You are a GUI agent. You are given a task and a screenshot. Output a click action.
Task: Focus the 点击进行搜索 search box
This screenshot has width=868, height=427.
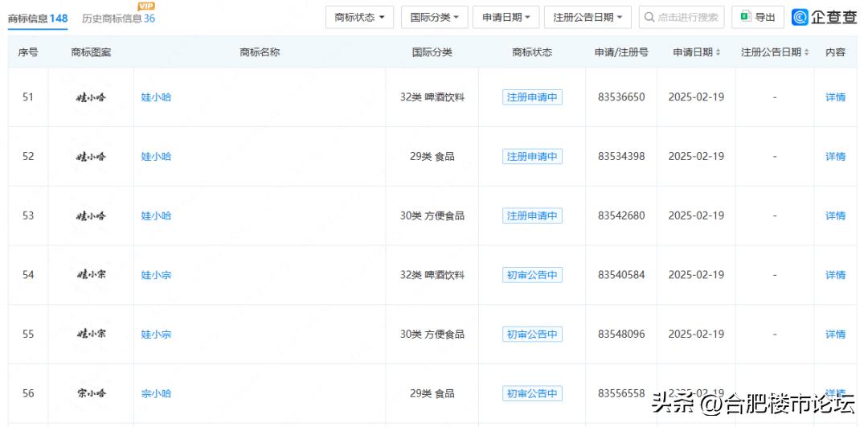(682, 17)
